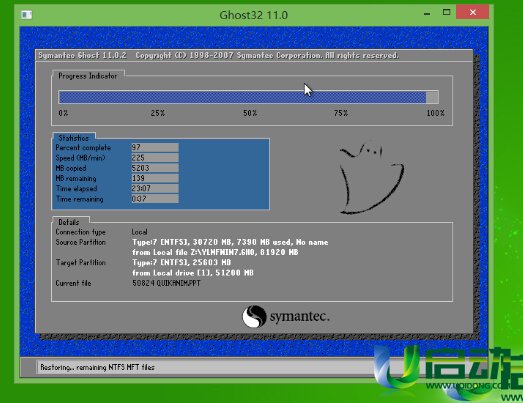The height and width of the screenshot is (403, 523).
Task: Click the symantec wordmark text
Action: tap(300, 316)
